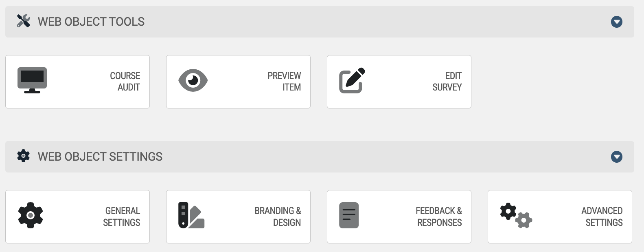Screen dimensions: 644x252
Task: Click the wrench and screwdriver tools icon
Action: tap(24, 21)
